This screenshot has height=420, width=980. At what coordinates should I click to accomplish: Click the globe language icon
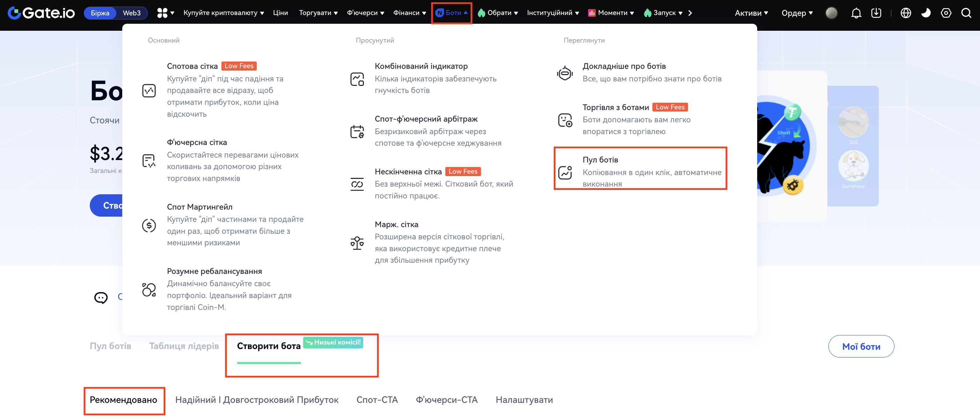pos(906,13)
